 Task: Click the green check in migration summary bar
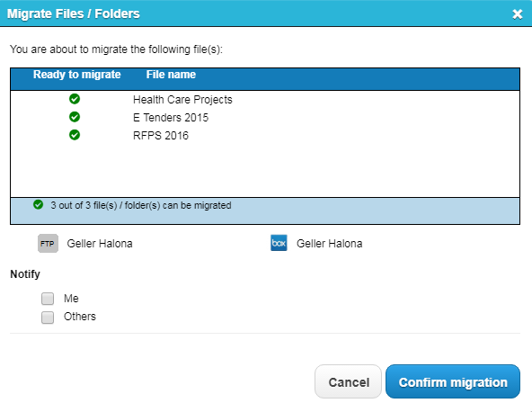pyautogui.click(x=38, y=205)
